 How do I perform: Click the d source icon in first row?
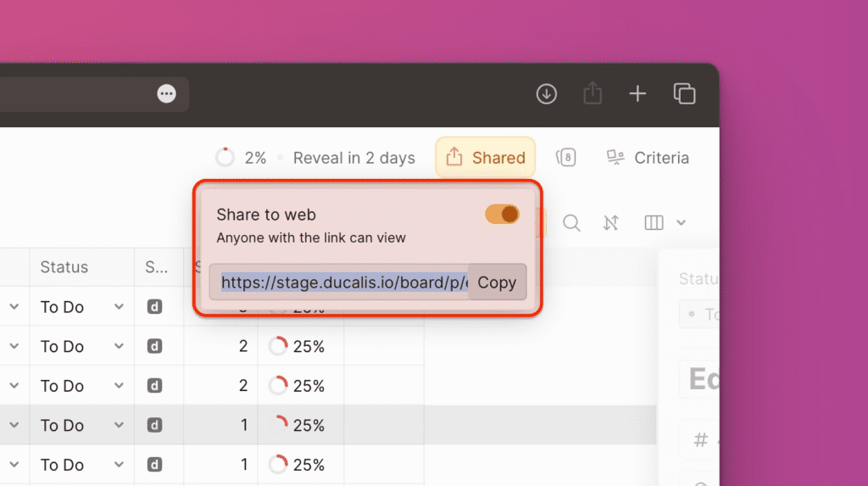coord(154,306)
